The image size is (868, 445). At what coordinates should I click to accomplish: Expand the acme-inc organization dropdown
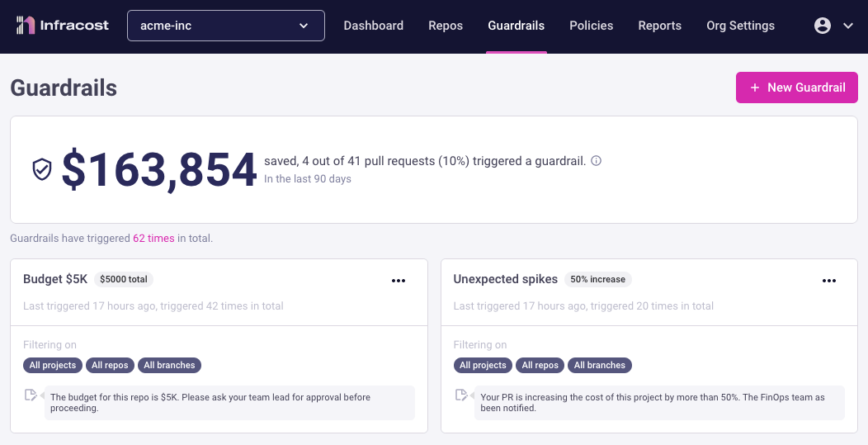pos(226,26)
